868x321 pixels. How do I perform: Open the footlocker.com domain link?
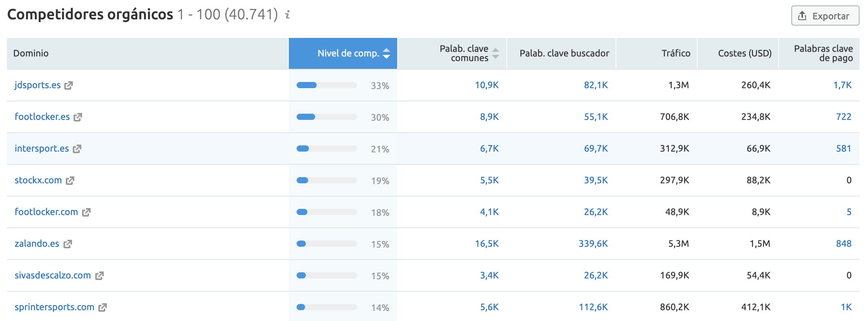(x=46, y=212)
